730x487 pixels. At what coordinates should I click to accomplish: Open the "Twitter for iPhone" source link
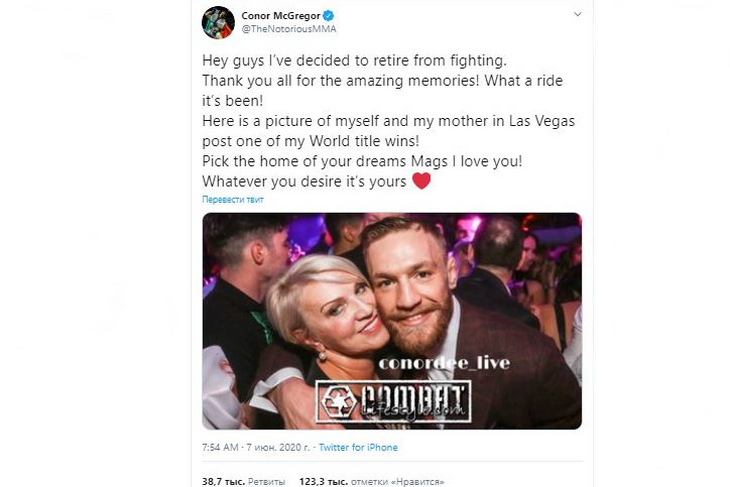tap(360, 447)
